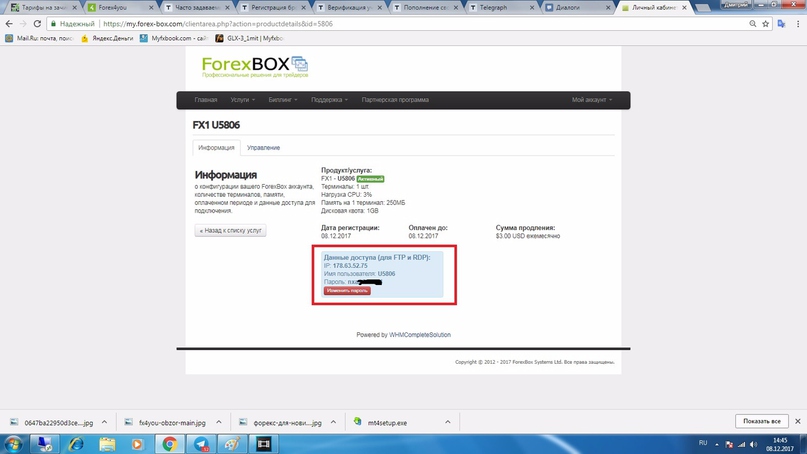Open Chrome menu three-dot icon
The image size is (807, 454).
(798, 24)
